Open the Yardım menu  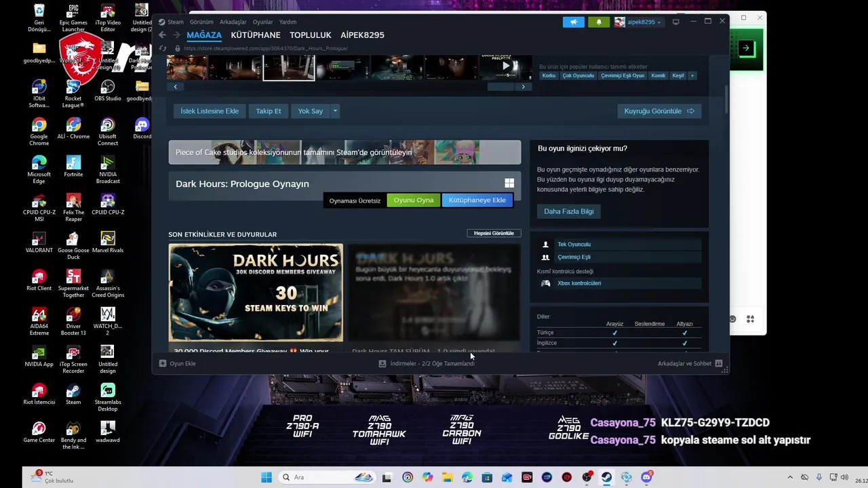coord(288,22)
